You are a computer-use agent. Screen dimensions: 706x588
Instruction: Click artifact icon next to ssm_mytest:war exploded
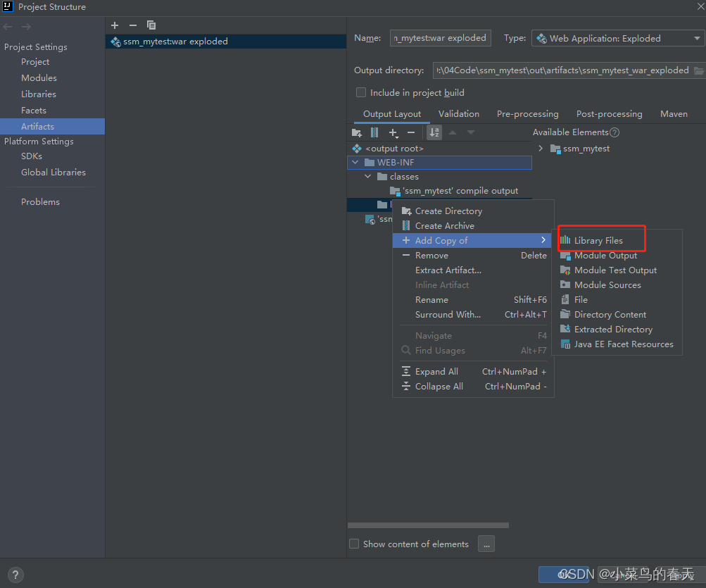pos(115,42)
